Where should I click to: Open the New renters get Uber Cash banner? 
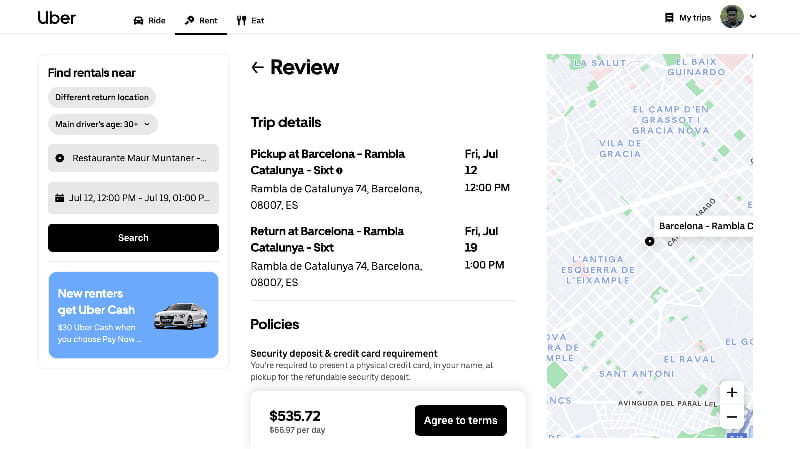click(134, 315)
